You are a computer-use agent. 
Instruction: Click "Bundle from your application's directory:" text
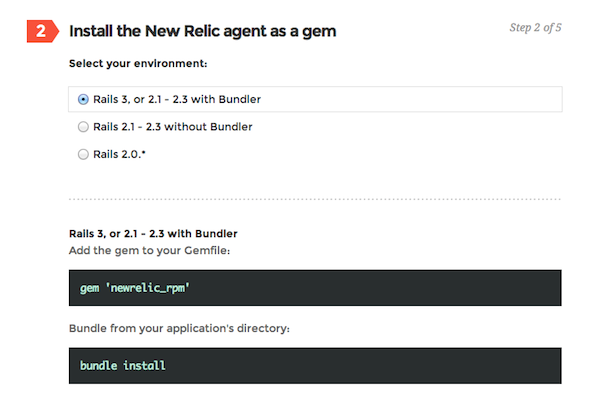click(x=179, y=328)
